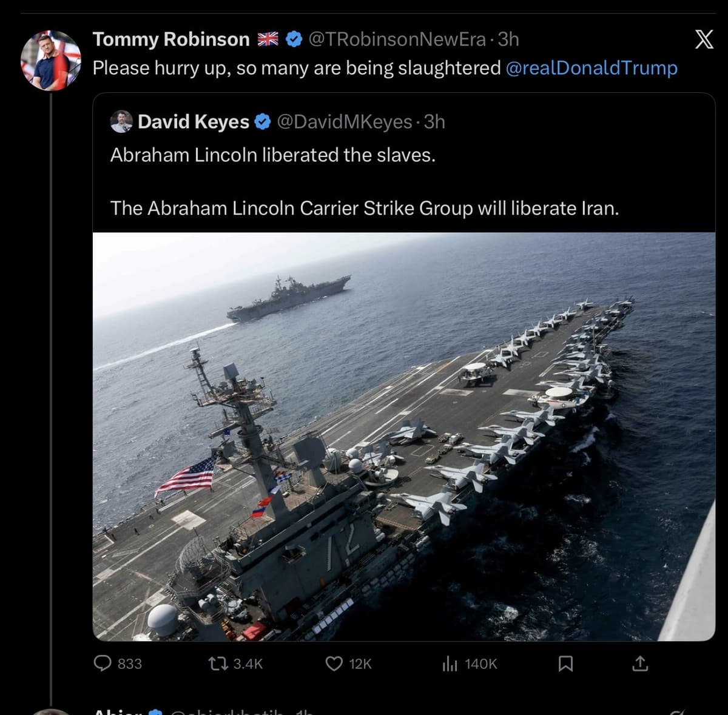Tap the like heart icon showing 12K
The height and width of the screenshot is (715, 728).
point(335,663)
